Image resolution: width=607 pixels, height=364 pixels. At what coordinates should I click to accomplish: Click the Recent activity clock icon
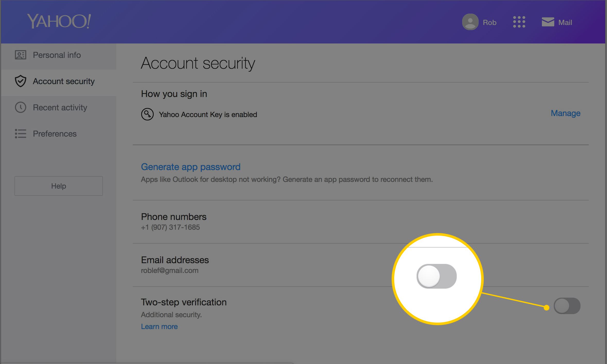click(x=20, y=107)
